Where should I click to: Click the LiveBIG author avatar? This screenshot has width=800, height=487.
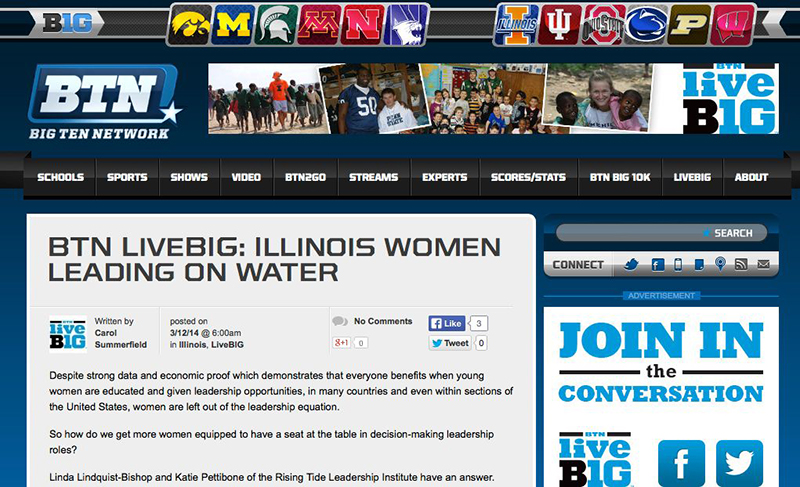click(67, 334)
